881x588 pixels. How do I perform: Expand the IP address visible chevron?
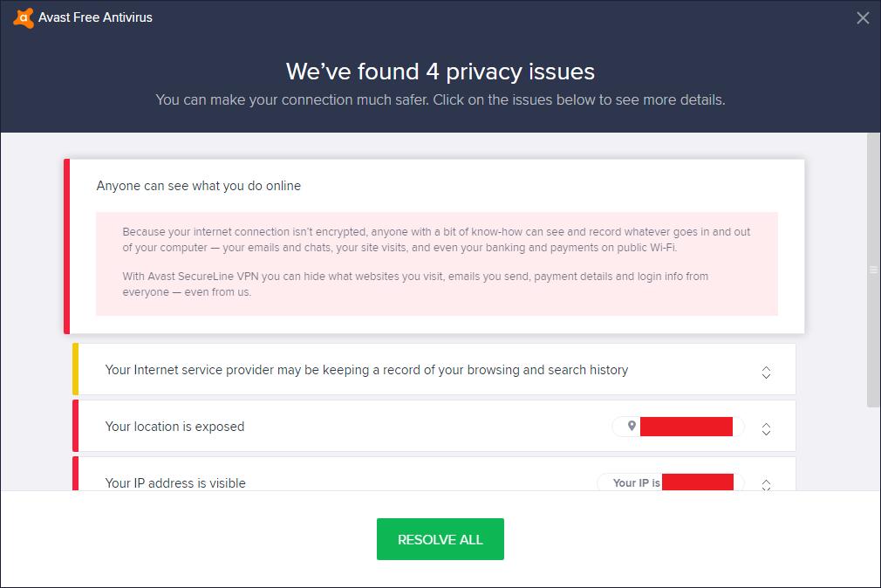766,484
